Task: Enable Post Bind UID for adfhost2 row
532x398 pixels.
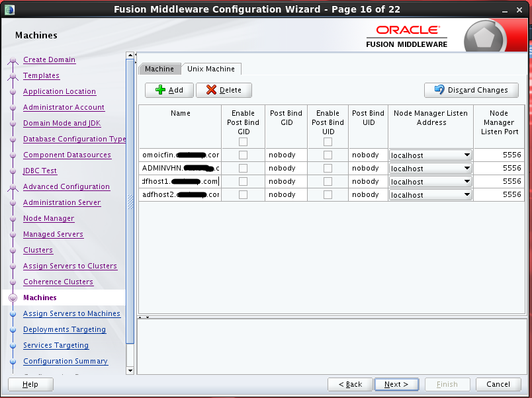Action: coord(328,194)
